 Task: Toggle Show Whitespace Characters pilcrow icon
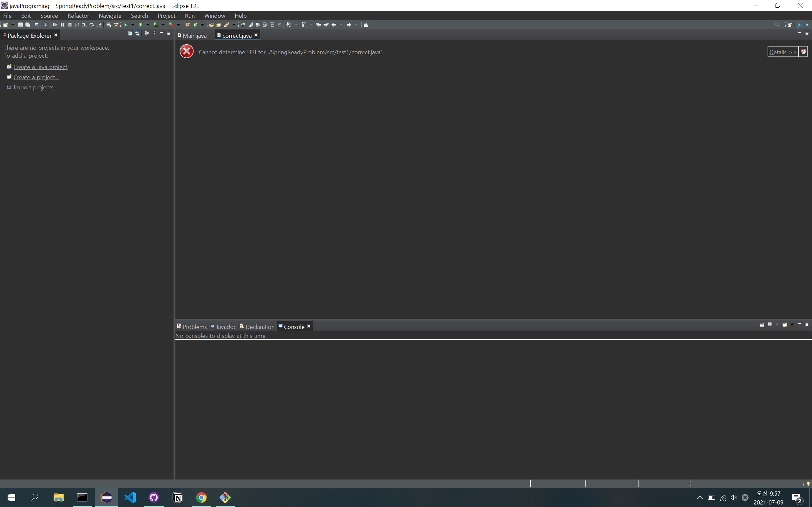click(279, 25)
